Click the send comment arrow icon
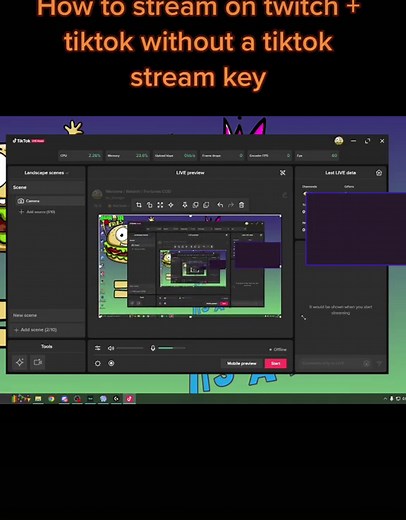Viewport: 406px width, 520px height. coord(379,363)
